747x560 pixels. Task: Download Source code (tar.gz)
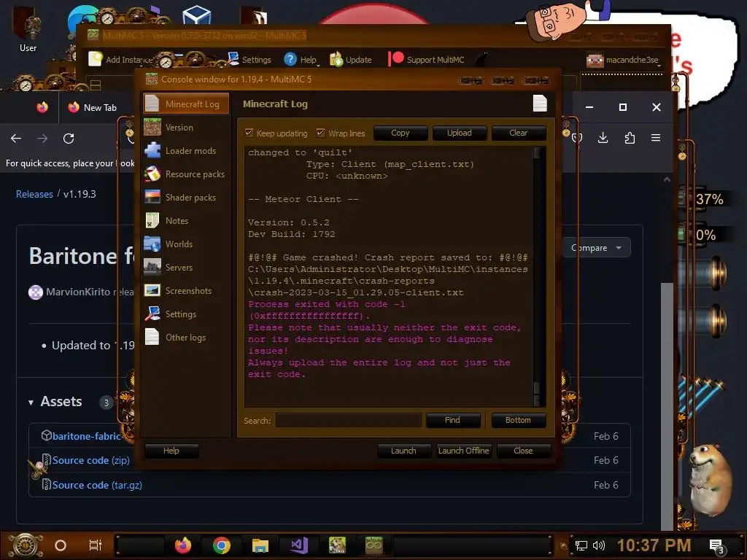(x=97, y=485)
